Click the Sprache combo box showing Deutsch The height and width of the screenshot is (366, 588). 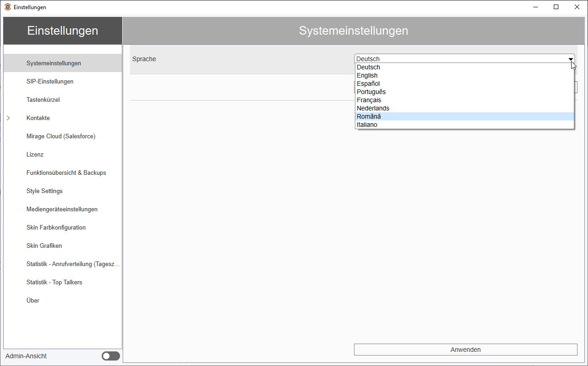[464, 59]
